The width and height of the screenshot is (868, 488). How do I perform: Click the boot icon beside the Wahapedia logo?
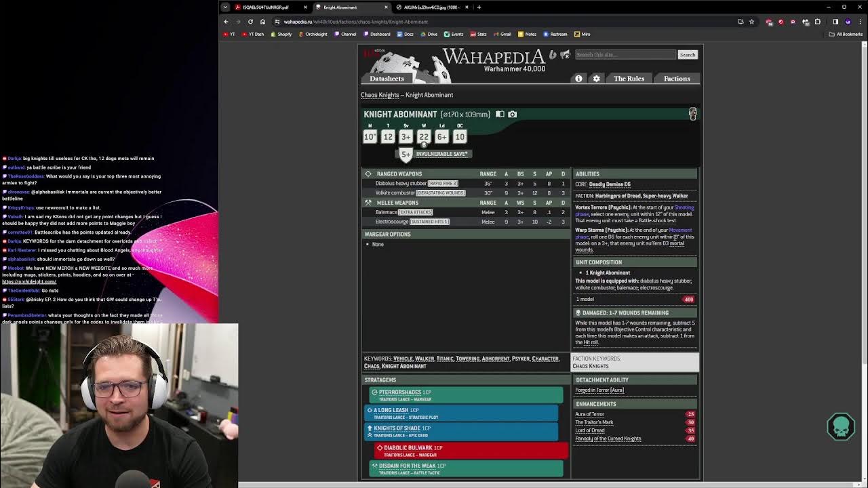point(553,55)
